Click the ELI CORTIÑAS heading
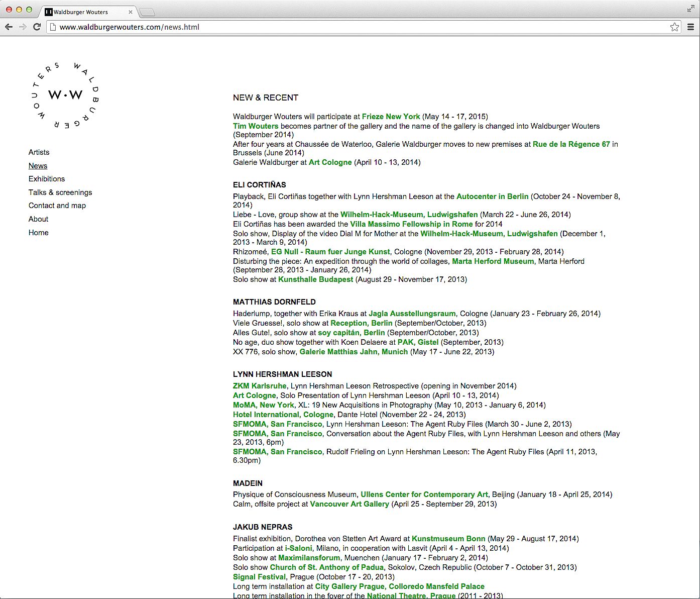The image size is (700, 599). 260,185
